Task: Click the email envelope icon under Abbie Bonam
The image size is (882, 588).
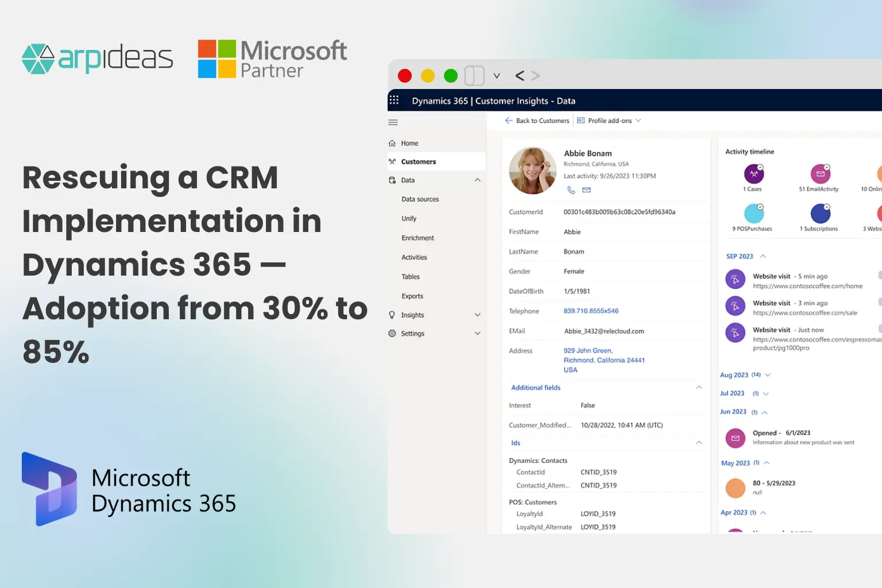Action: coord(586,189)
